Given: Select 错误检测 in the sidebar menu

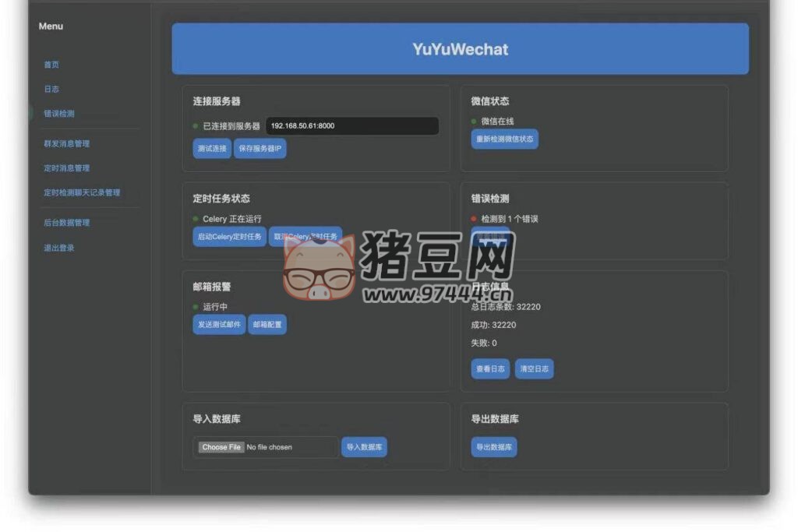Looking at the screenshot, I should (59, 114).
